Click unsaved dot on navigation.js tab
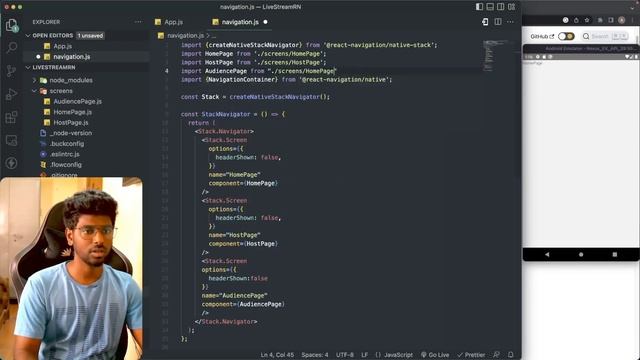 pos(265,22)
